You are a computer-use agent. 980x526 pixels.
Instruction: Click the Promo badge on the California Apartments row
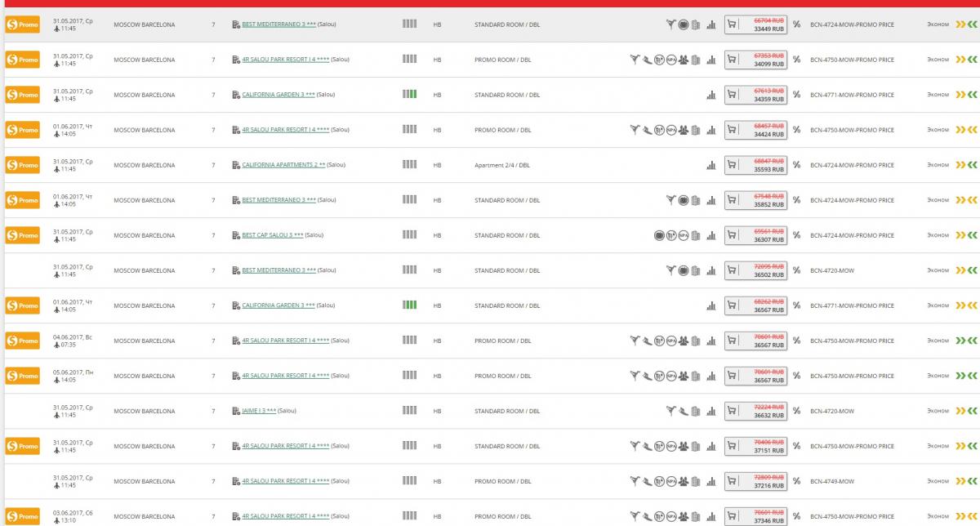click(x=22, y=165)
